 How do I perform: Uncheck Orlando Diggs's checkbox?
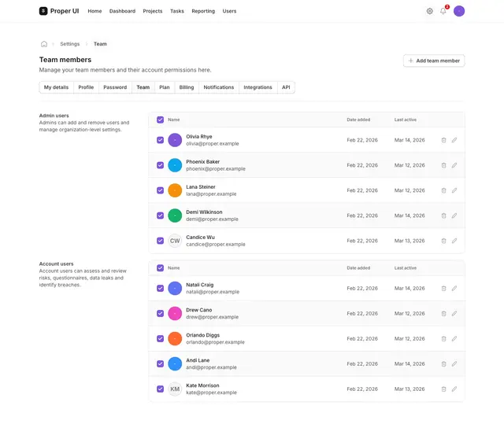pos(160,339)
